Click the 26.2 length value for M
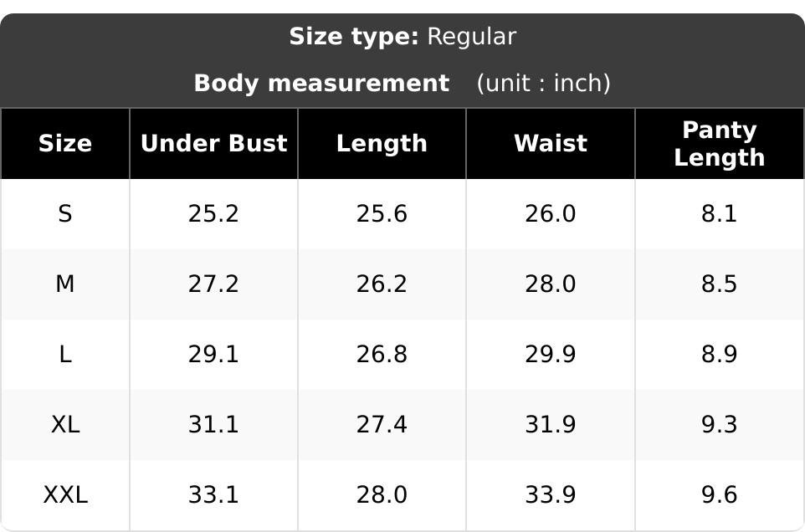Viewport: 805px width, 532px height. coord(382,284)
